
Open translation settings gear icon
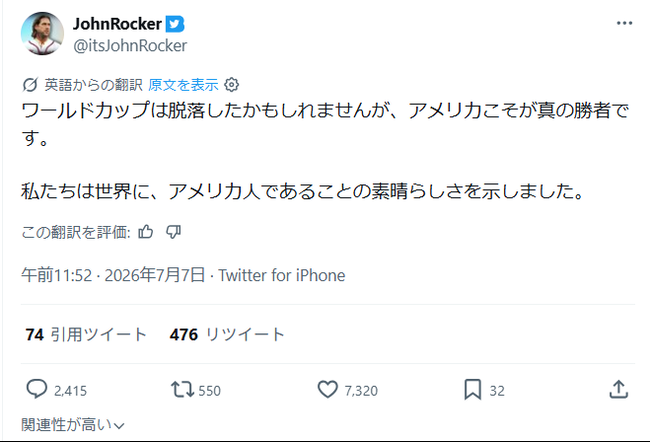pyautogui.click(x=231, y=85)
